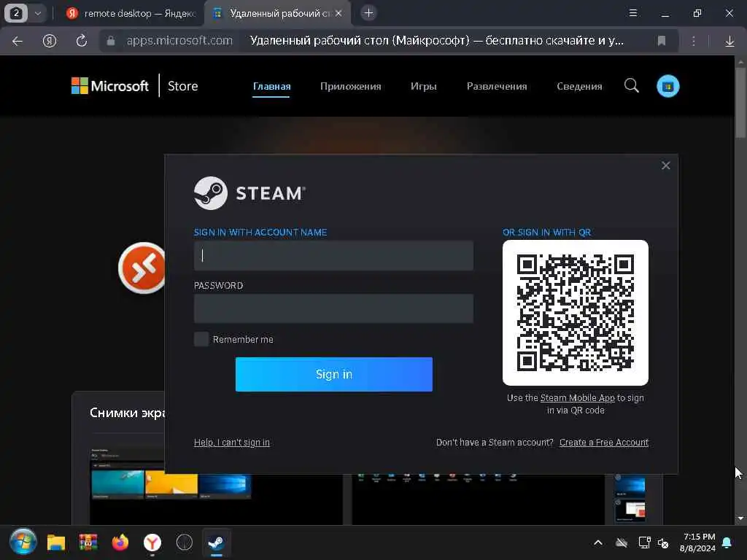Click the Steam sign-in QR code
This screenshot has width=747, height=560.
(x=575, y=312)
